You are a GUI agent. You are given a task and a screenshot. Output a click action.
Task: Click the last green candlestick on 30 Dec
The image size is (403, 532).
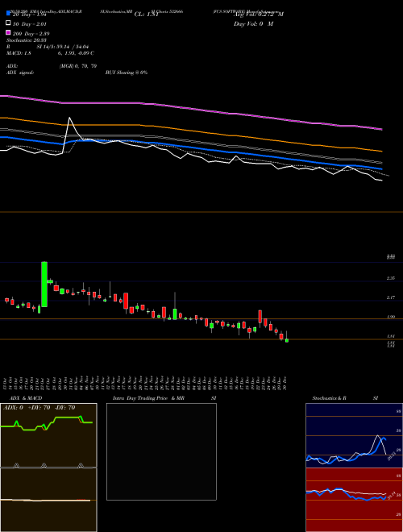[x=287, y=340]
